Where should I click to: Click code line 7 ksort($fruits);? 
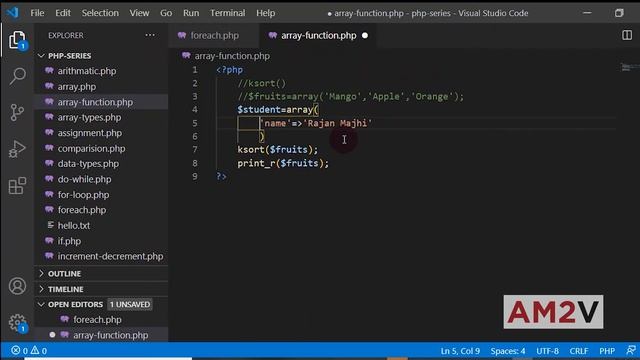278,149
